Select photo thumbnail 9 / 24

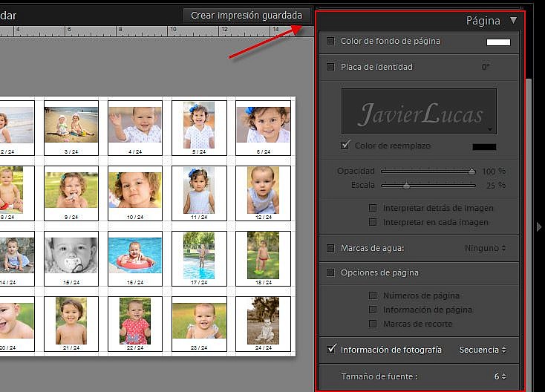pos(71,193)
